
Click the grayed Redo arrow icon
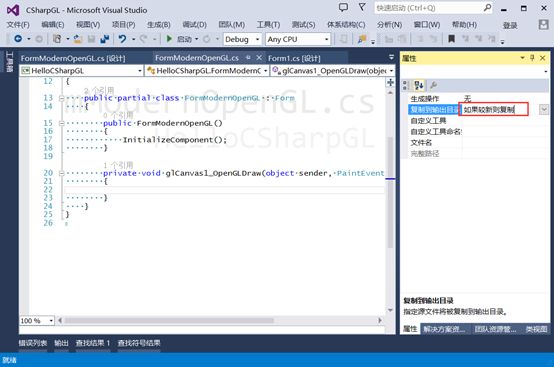[x=143, y=39]
